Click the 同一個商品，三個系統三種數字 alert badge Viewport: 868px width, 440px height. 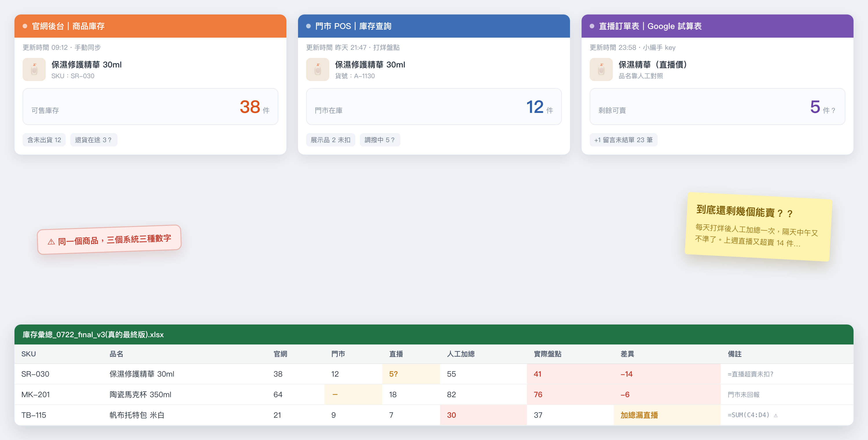[x=109, y=240]
